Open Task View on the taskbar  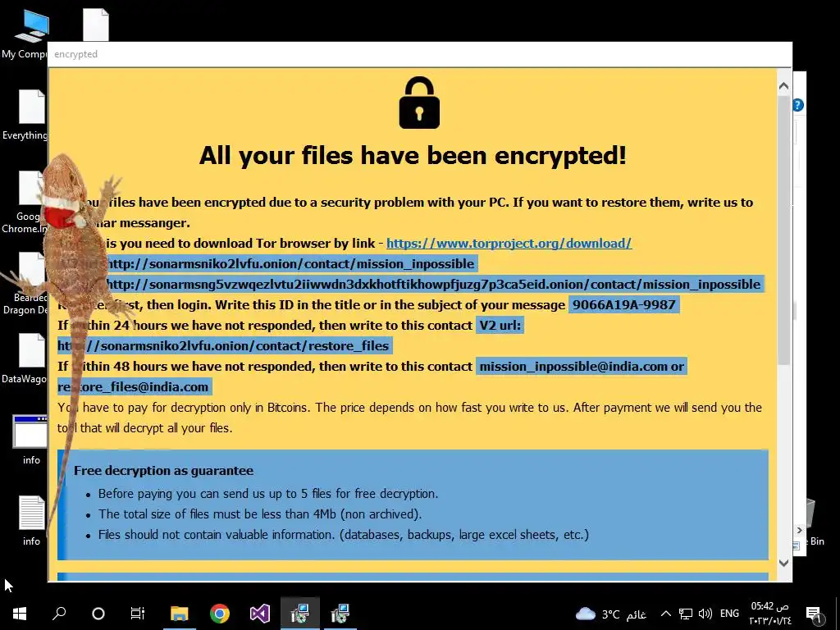point(138,614)
